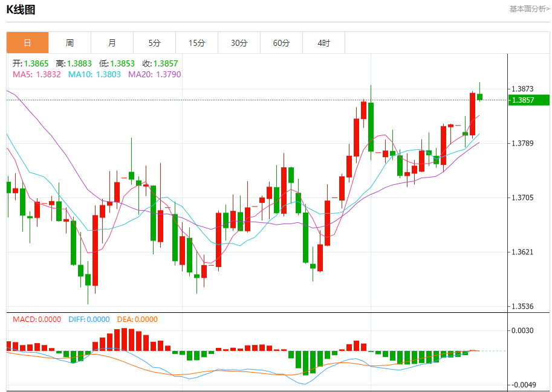Open the 15分 interval tab
This screenshot has width=552, height=392.
point(196,43)
